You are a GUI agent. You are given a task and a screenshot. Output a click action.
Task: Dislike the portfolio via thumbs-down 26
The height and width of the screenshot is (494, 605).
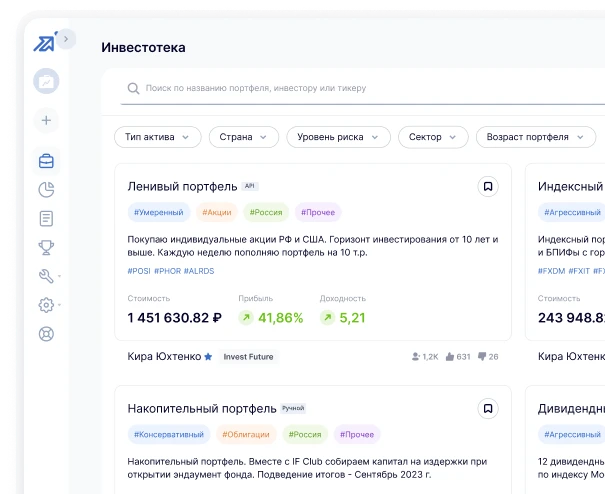click(482, 356)
